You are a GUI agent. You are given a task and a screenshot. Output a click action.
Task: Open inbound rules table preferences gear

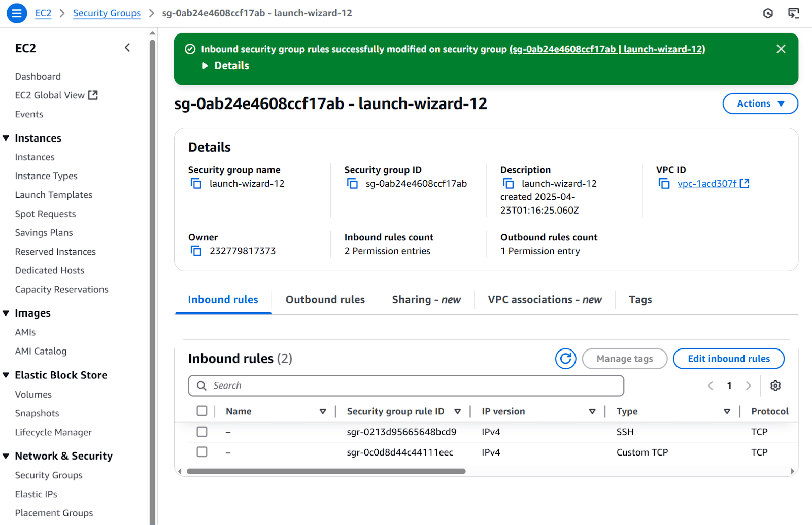pyautogui.click(x=775, y=386)
